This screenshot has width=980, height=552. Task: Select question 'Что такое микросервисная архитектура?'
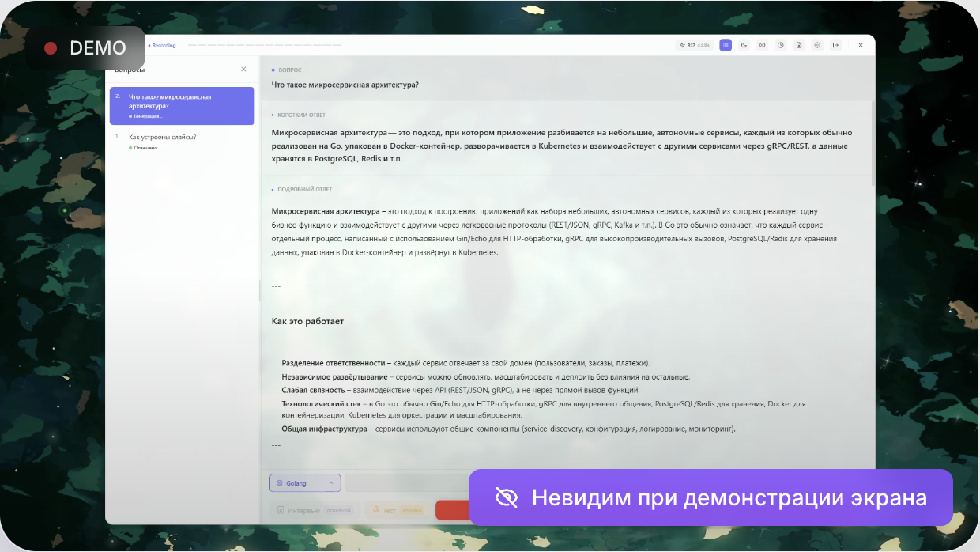tap(182, 106)
